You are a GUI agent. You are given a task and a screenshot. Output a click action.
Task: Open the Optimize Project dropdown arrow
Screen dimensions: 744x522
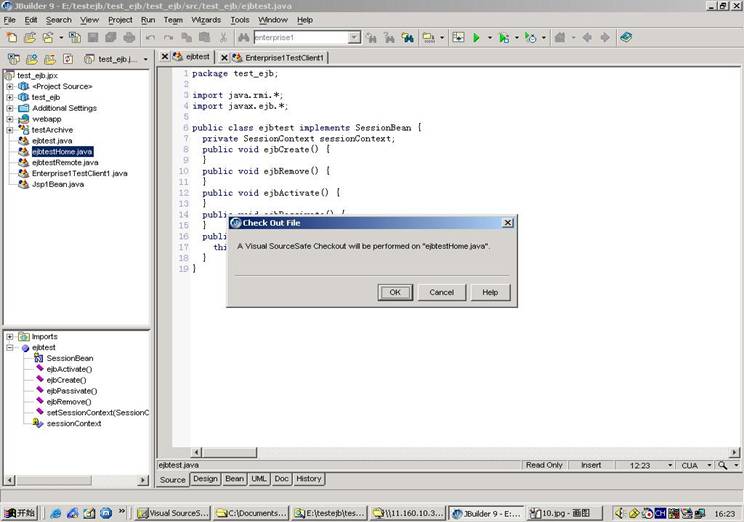[544, 37]
